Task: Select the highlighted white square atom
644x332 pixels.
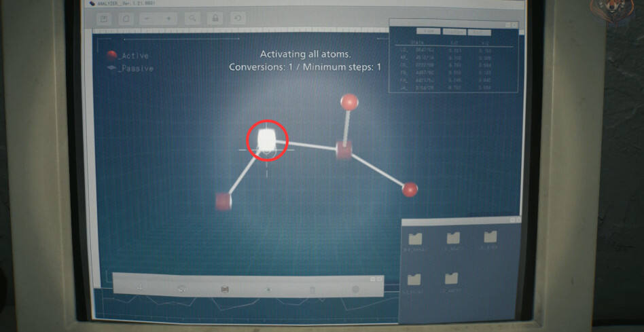Action: coord(267,139)
